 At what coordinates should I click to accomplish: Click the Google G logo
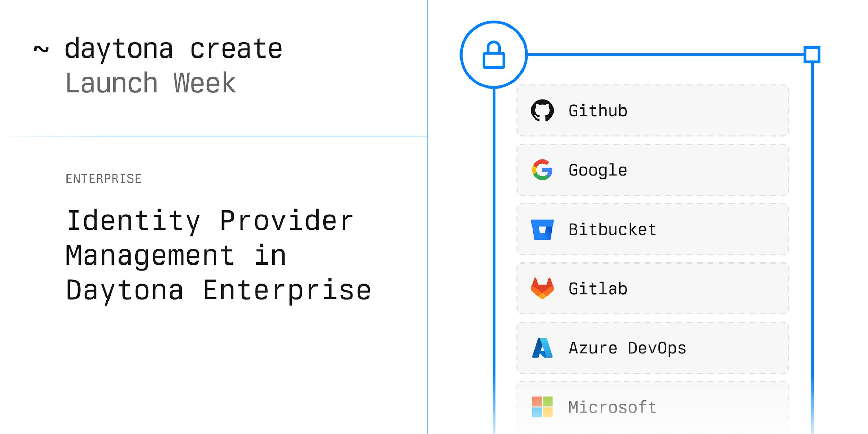[x=542, y=170]
